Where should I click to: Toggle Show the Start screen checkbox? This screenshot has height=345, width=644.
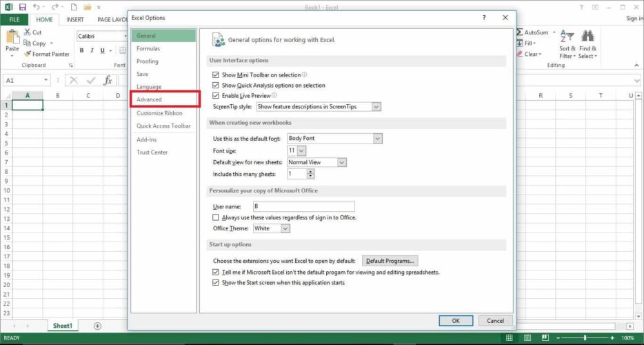(x=216, y=282)
